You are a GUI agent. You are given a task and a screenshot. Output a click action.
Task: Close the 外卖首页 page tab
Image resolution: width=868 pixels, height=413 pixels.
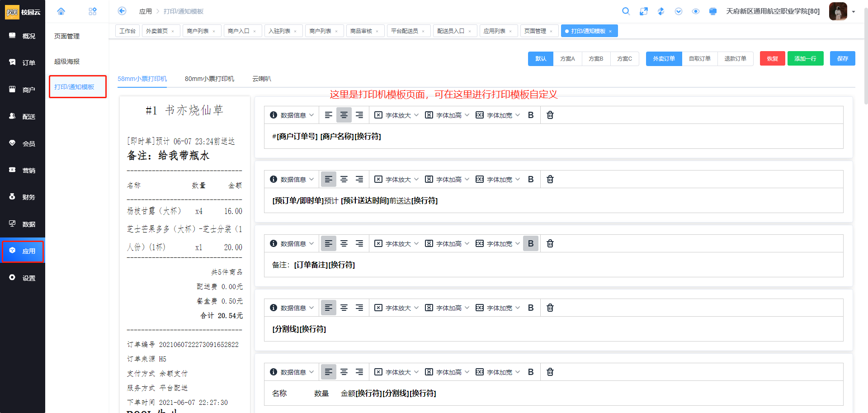pyautogui.click(x=173, y=31)
